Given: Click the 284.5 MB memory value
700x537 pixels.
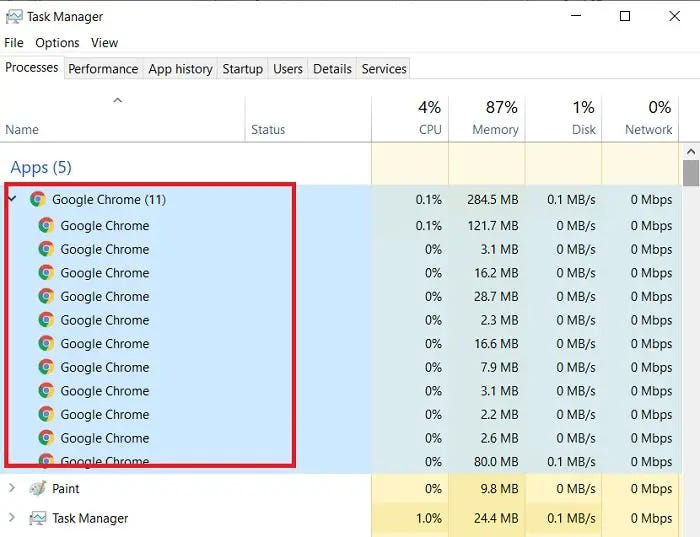Looking at the screenshot, I should [x=493, y=200].
